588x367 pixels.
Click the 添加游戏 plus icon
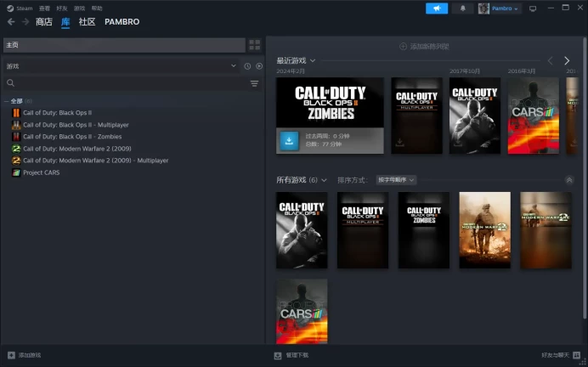coord(11,355)
